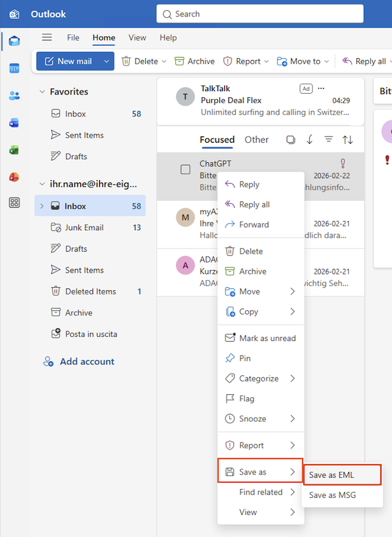Select Mark as unread
This screenshot has height=537, width=392.
point(261,339)
